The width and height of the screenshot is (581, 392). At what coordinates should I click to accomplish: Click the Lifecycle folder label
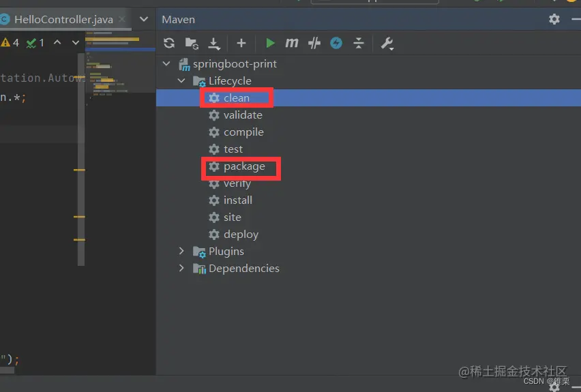[x=230, y=80]
